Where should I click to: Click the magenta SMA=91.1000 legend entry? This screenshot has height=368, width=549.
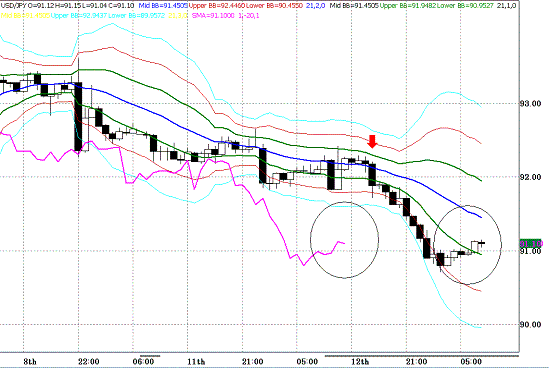[x=213, y=16]
